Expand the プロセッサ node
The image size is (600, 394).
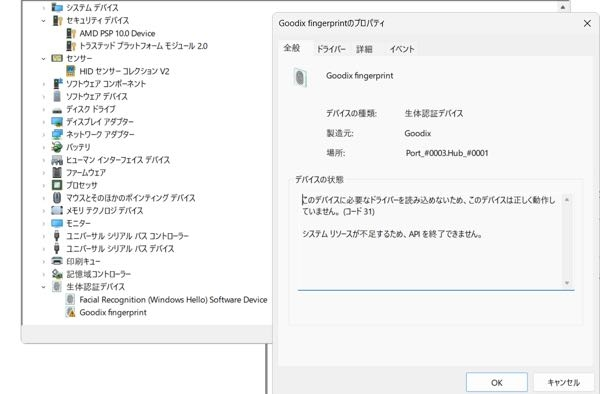point(43,185)
